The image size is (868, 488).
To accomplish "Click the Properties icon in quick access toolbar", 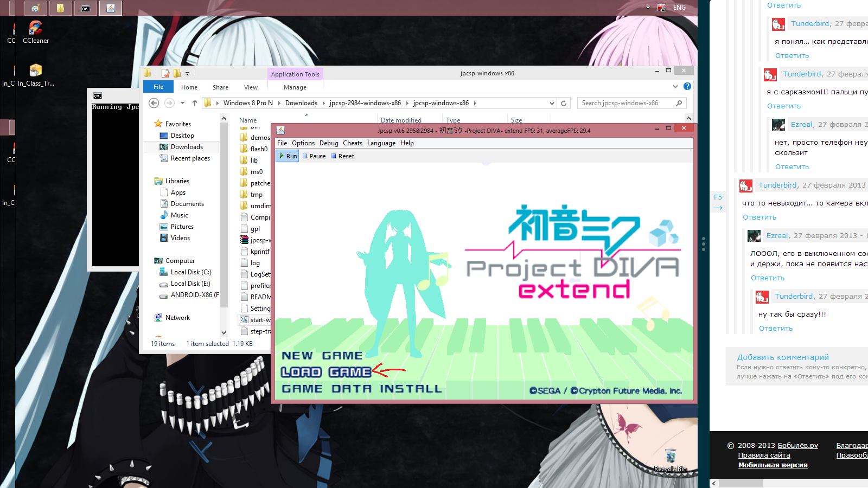I will 165,73.
